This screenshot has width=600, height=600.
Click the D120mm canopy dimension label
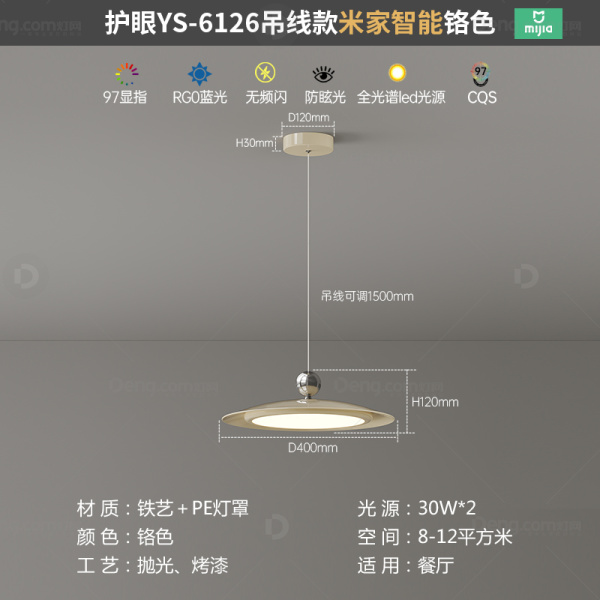pos(308,117)
